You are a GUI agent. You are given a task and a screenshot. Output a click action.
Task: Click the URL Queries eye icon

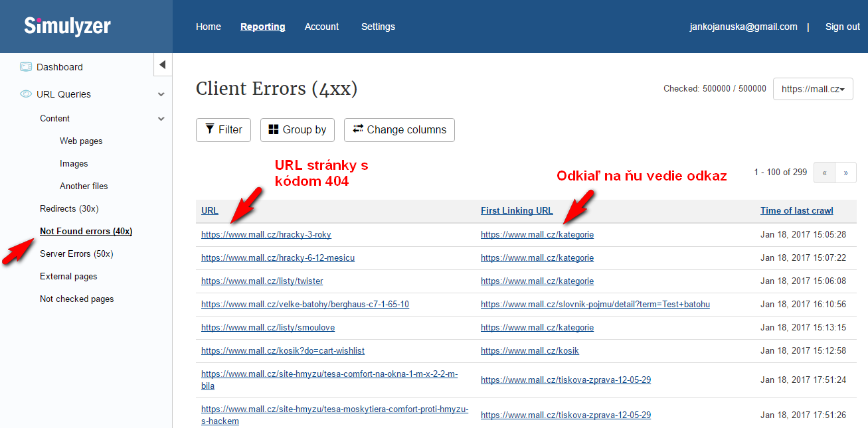pyautogui.click(x=26, y=94)
